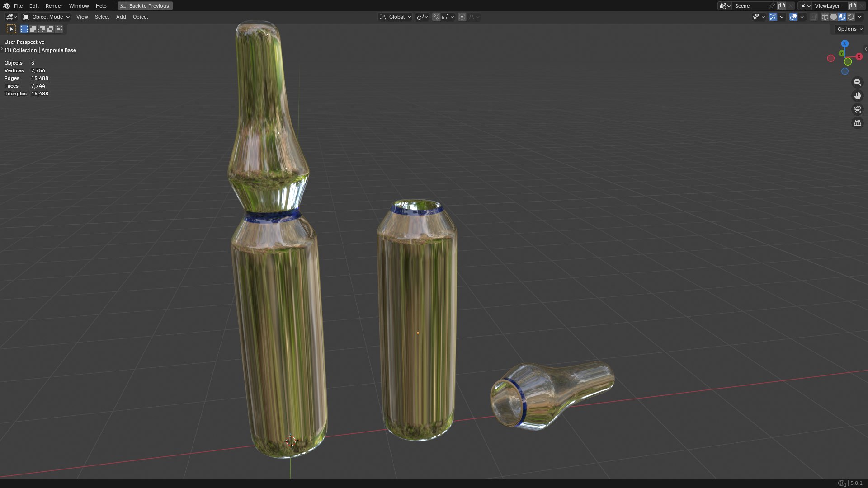Screen dimensions: 868x488
Task: Toggle viewport gizmos display
Action: (773, 17)
